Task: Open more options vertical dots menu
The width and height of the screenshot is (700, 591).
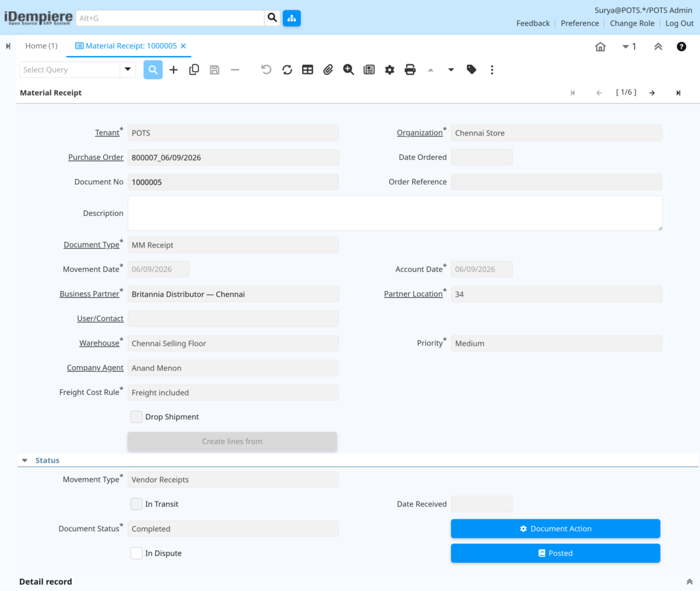Action: click(x=492, y=70)
